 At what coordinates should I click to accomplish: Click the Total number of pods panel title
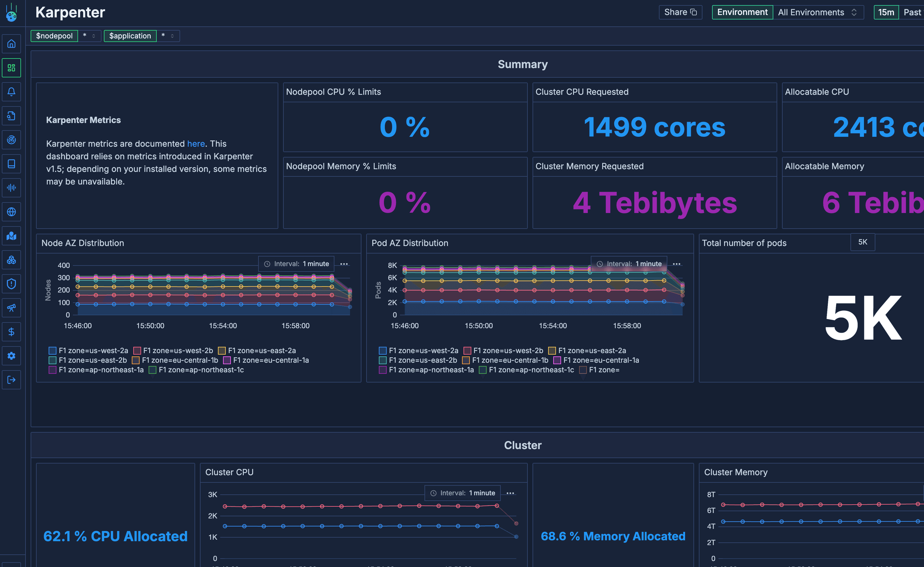pyautogui.click(x=744, y=243)
